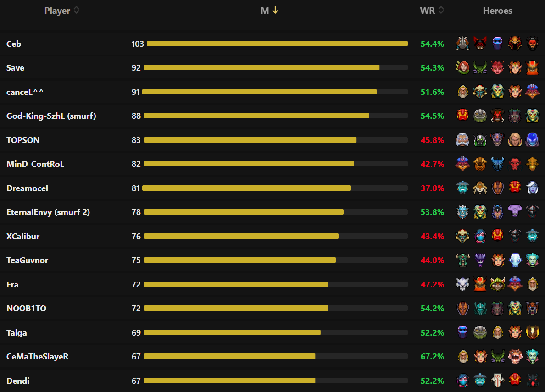Click NOOB1TO's yellow matches bar
The width and height of the screenshot is (545, 392).
[x=236, y=309]
